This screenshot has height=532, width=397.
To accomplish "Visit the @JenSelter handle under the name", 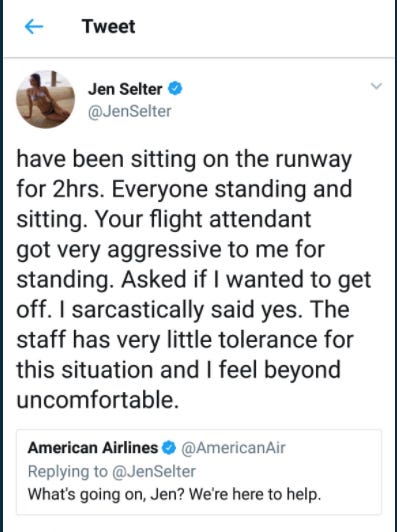I will [130, 112].
